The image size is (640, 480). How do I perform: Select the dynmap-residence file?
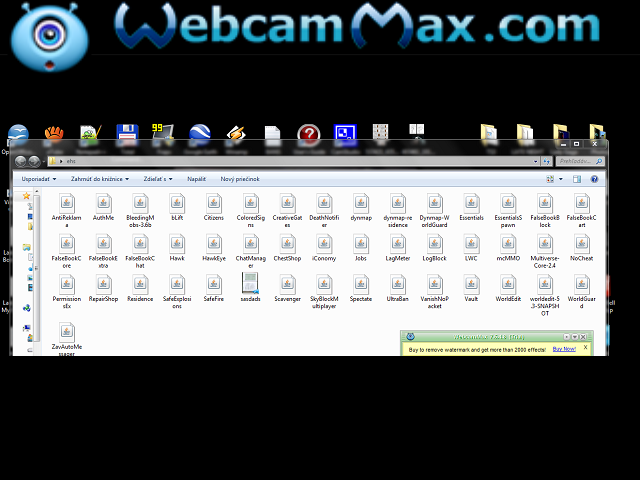click(x=398, y=211)
